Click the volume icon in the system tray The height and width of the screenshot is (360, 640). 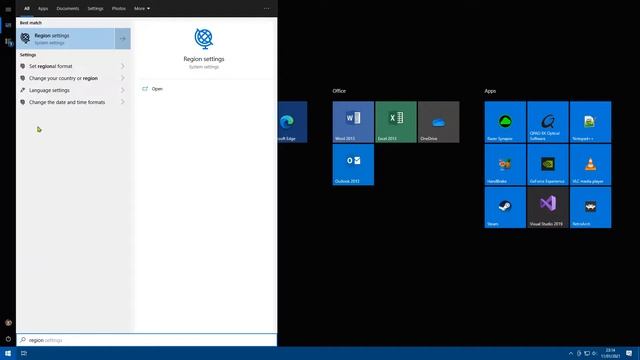click(x=595, y=353)
